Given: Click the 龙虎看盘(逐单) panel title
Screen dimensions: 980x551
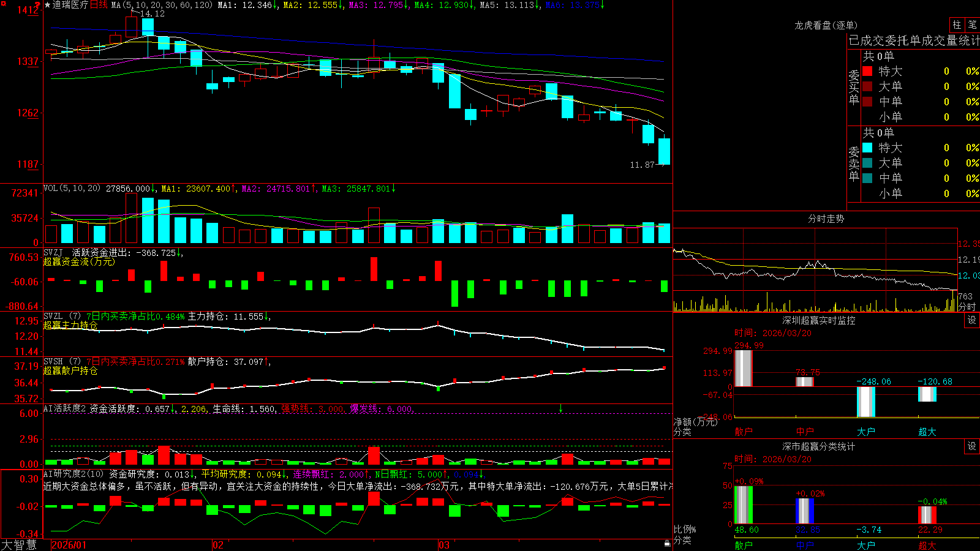Looking at the screenshot, I should [826, 25].
